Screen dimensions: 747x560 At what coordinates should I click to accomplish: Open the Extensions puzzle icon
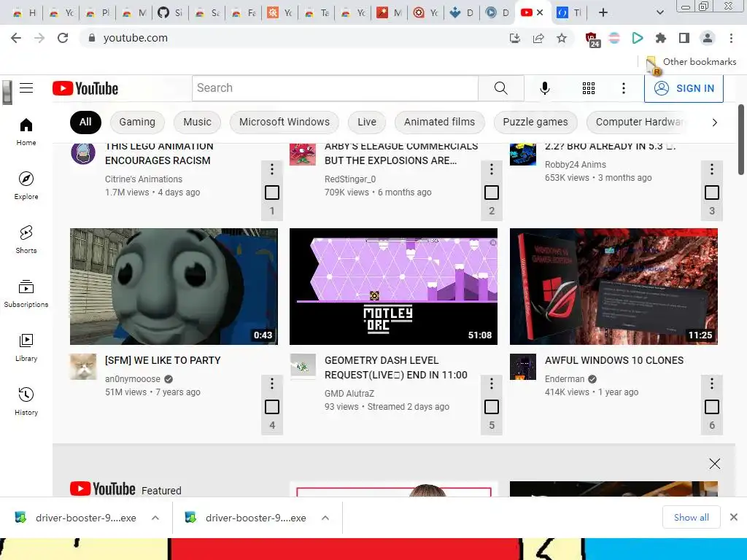[x=661, y=38]
